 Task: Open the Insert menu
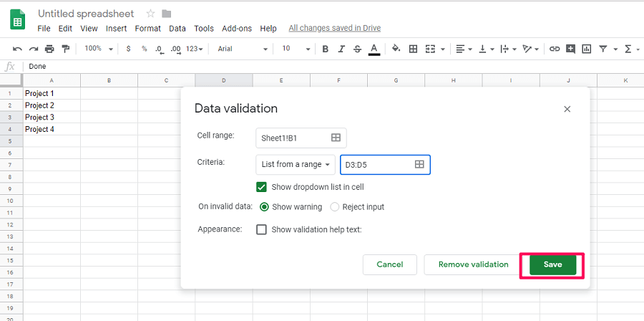pyautogui.click(x=116, y=29)
